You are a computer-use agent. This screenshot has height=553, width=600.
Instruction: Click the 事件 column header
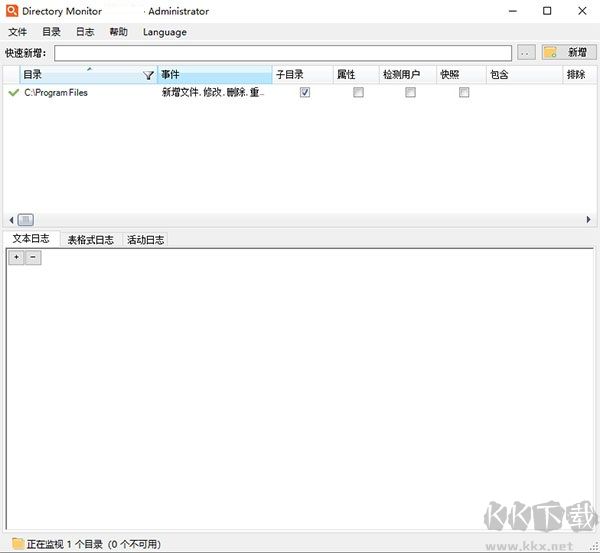click(x=215, y=75)
